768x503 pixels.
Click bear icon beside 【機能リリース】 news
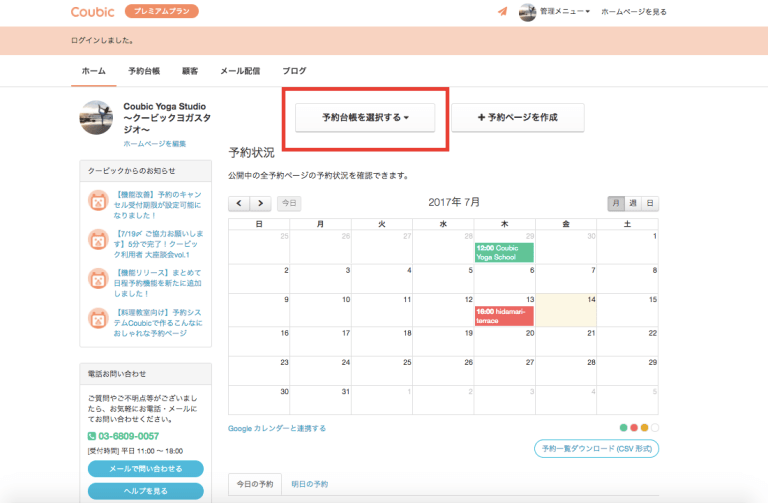coord(98,279)
